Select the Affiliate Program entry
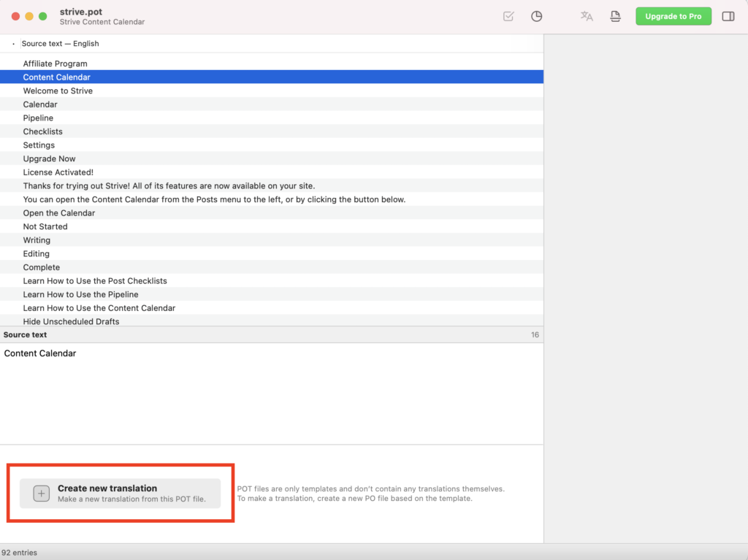 pos(272,64)
